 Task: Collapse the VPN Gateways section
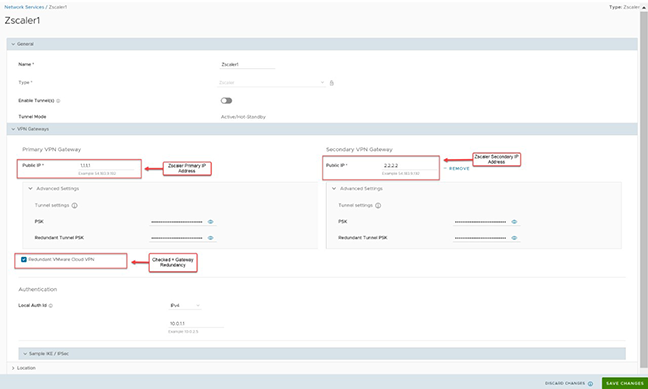[13, 129]
